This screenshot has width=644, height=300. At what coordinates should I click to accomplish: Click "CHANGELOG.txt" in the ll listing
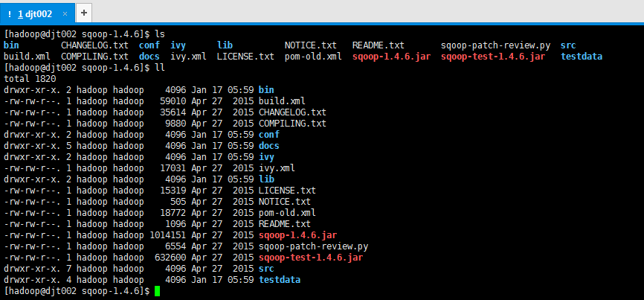click(292, 112)
